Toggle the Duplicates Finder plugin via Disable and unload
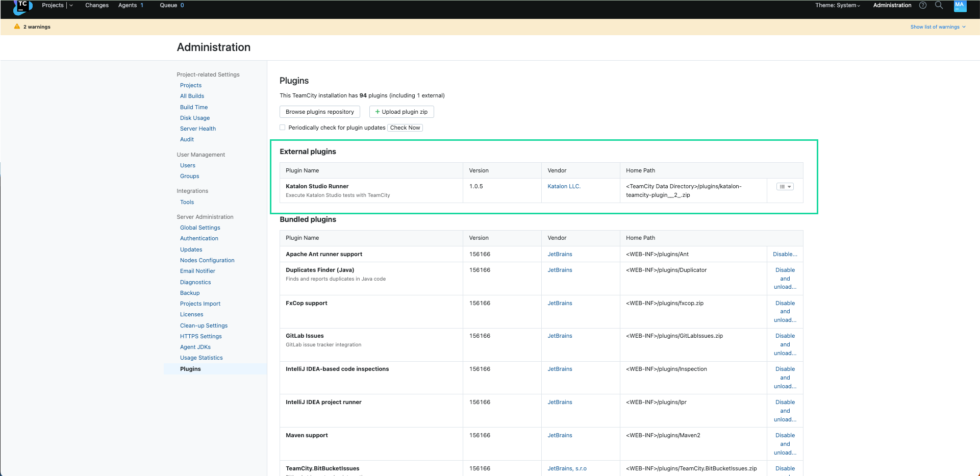Screen dimensions: 980x476 [x=785, y=279]
